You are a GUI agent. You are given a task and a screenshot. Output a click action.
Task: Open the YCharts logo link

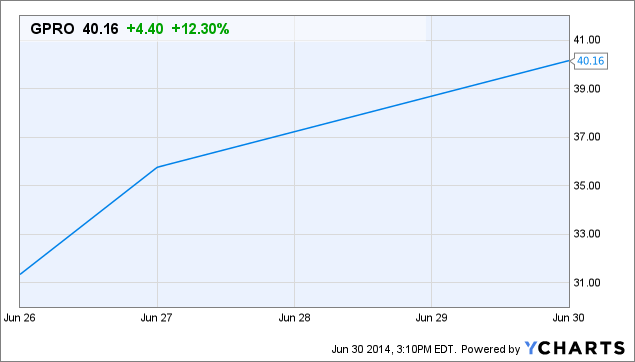coord(575,348)
